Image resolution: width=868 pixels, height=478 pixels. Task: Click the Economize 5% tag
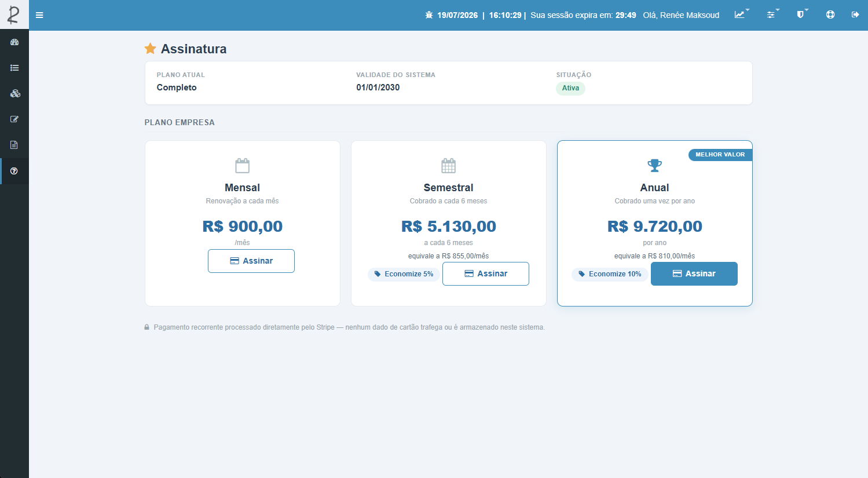[404, 274]
